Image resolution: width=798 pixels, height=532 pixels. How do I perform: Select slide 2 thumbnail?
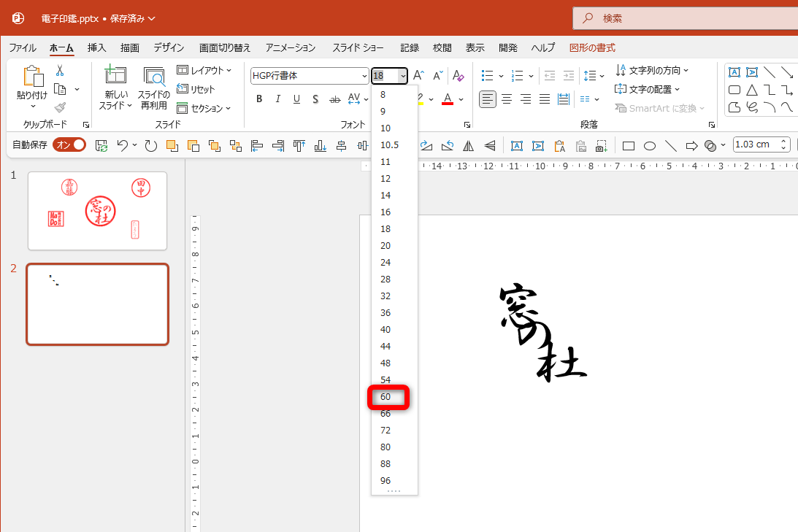pyautogui.click(x=98, y=304)
